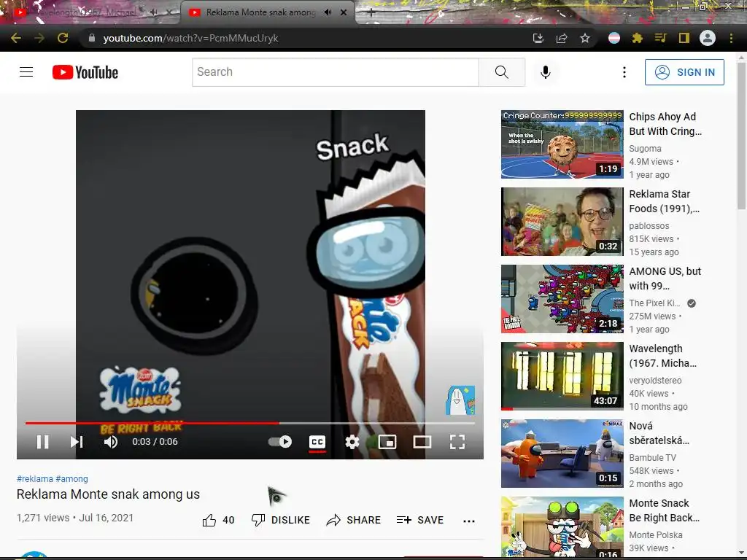View site information padlock
The width and height of the screenshot is (747, 560).
92,38
